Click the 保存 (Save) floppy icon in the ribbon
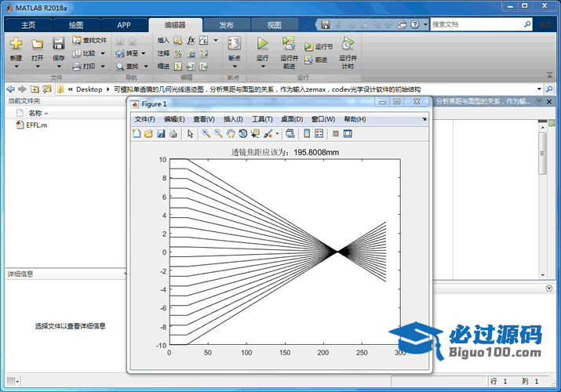The image size is (561, 392). click(58, 43)
